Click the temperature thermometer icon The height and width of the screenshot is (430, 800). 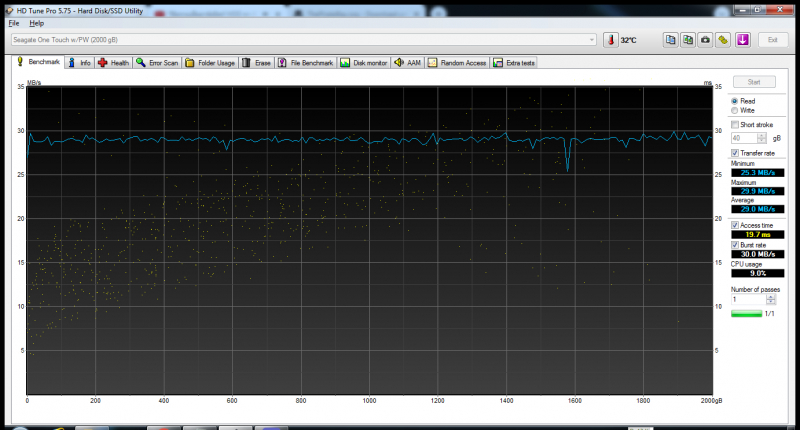611,40
